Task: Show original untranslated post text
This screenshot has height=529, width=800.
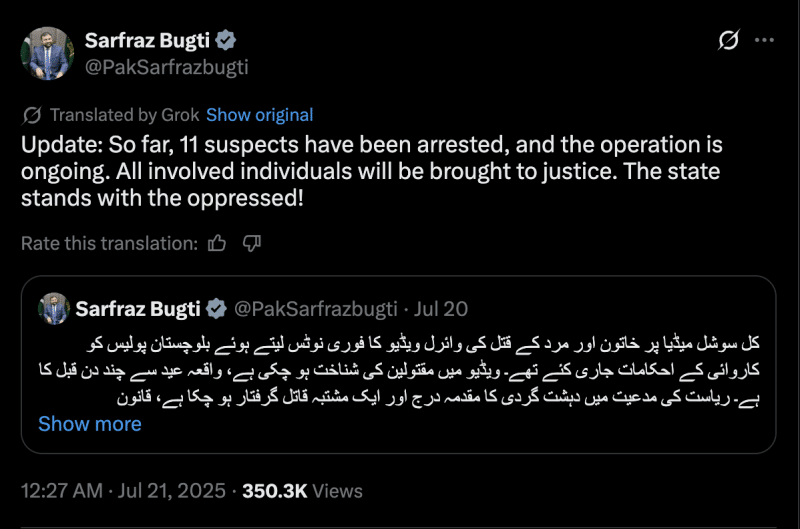Action: point(259,114)
